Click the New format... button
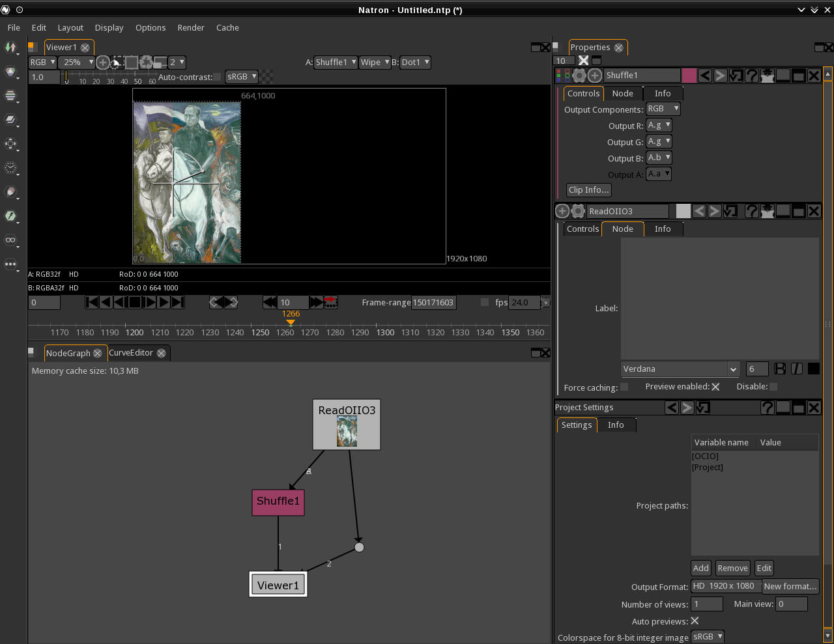Viewport: 834px width, 644px height. coord(790,586)
